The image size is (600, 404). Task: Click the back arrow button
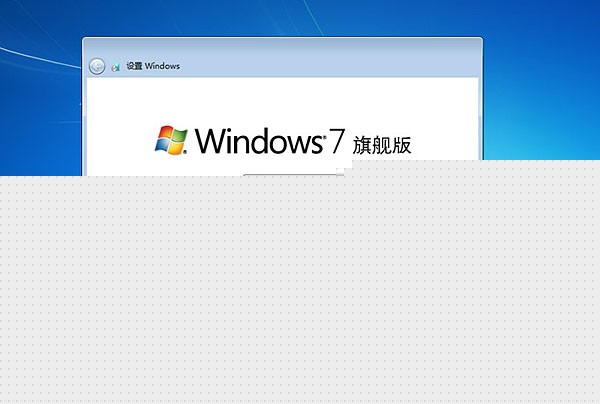coord(97,67)
